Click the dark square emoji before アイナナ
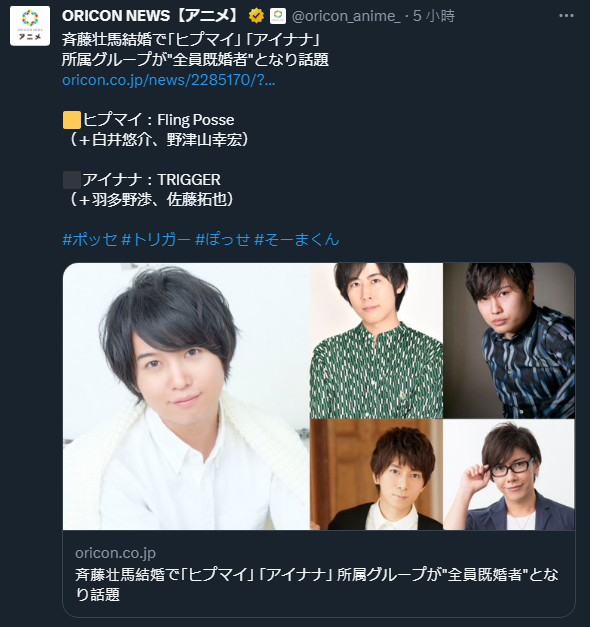This screenshot has width=590, height=627. click(72, 180)
